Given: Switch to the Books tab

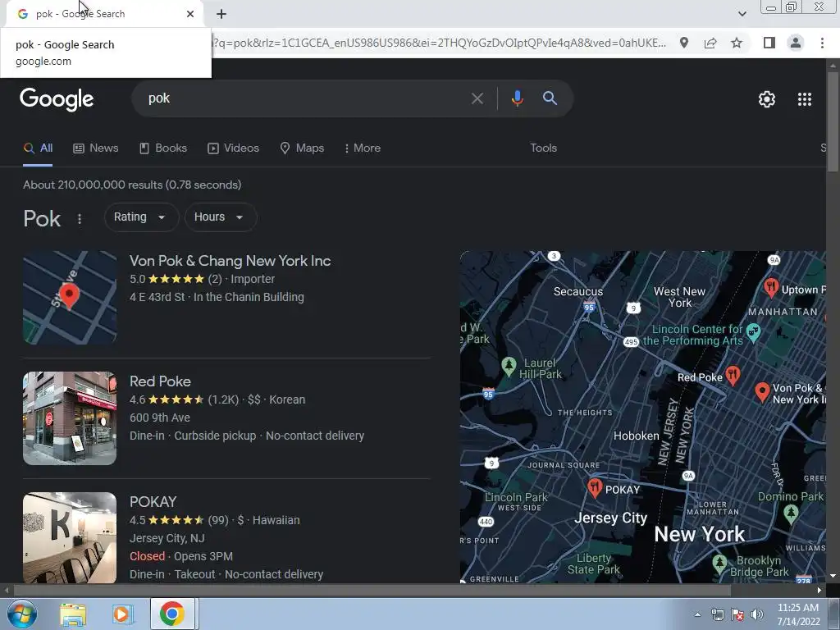Looking at the screenshot, I should pos(163,148).
